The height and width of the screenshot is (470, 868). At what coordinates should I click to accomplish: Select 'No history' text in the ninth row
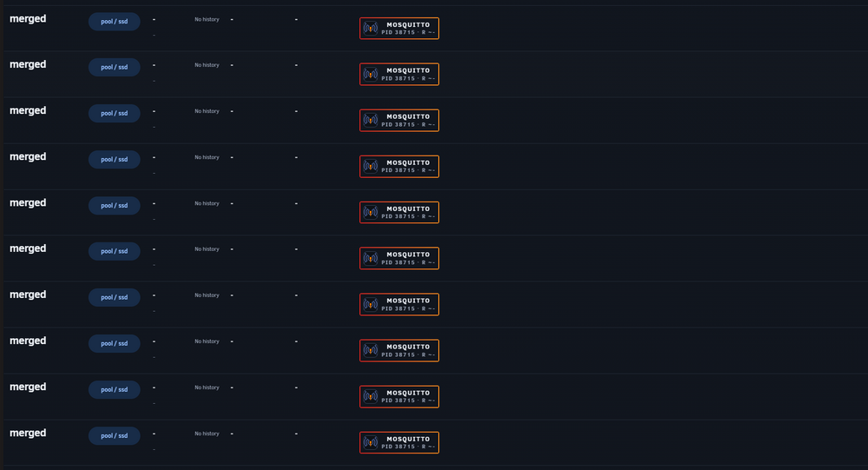tap(207, 387)
